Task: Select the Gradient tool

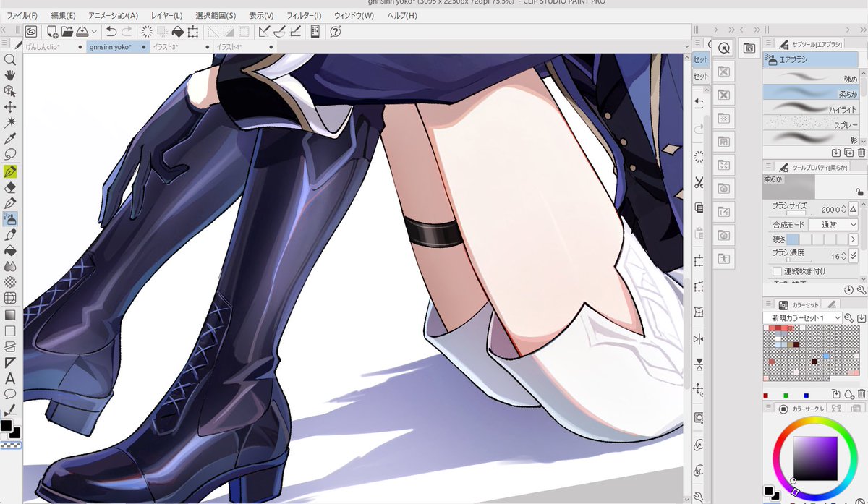Action: pos(10,315)
